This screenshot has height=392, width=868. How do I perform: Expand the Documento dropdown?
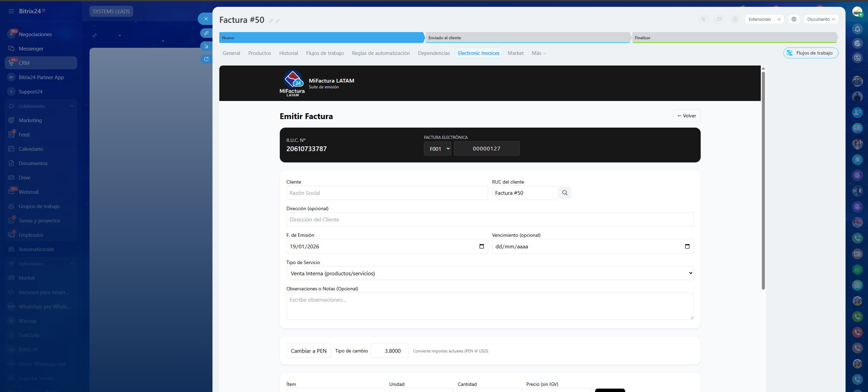click(821, 19)
